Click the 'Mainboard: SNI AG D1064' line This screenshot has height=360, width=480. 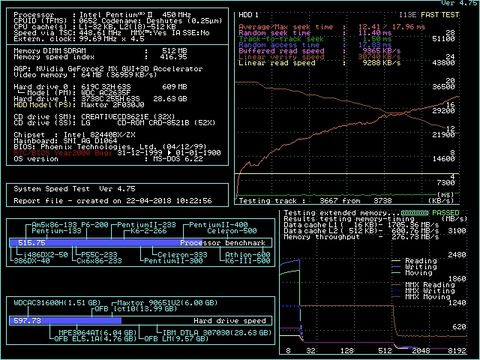[65, 141]
